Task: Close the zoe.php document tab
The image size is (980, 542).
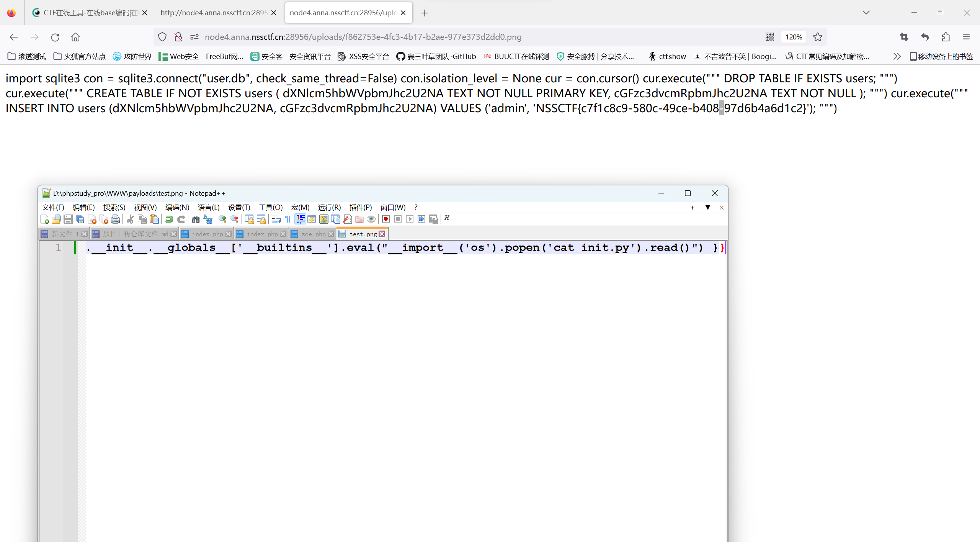Action: click(x=331, y=234)
